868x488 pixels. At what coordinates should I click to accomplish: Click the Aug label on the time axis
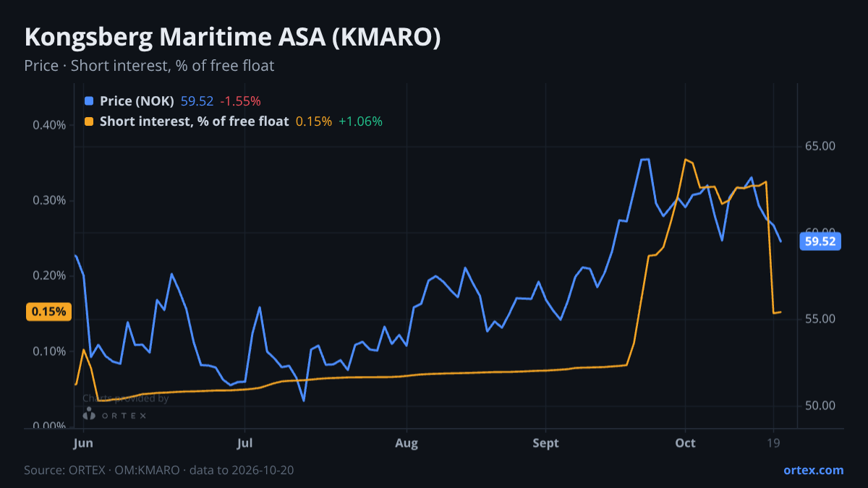(407, 443)
